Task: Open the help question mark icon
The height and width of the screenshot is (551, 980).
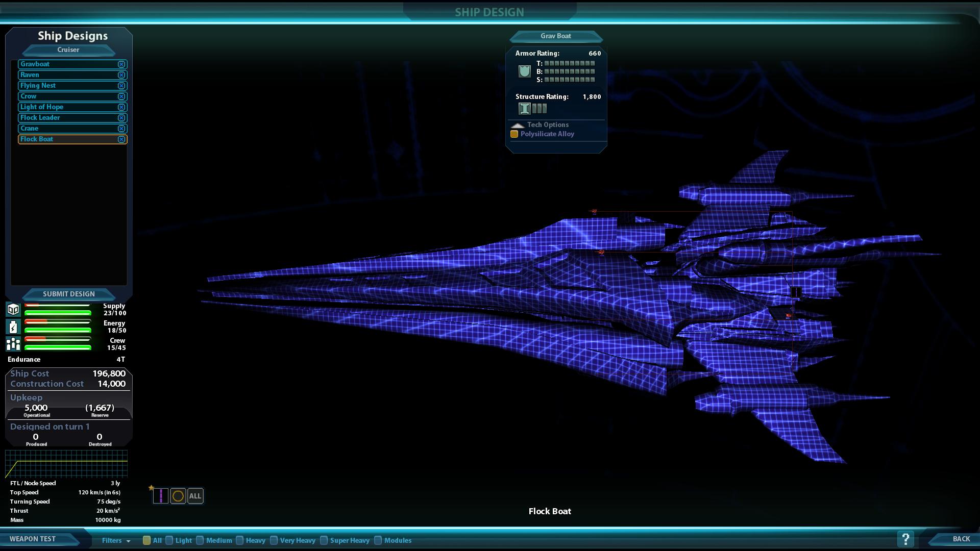Action: tap(905, 539)
